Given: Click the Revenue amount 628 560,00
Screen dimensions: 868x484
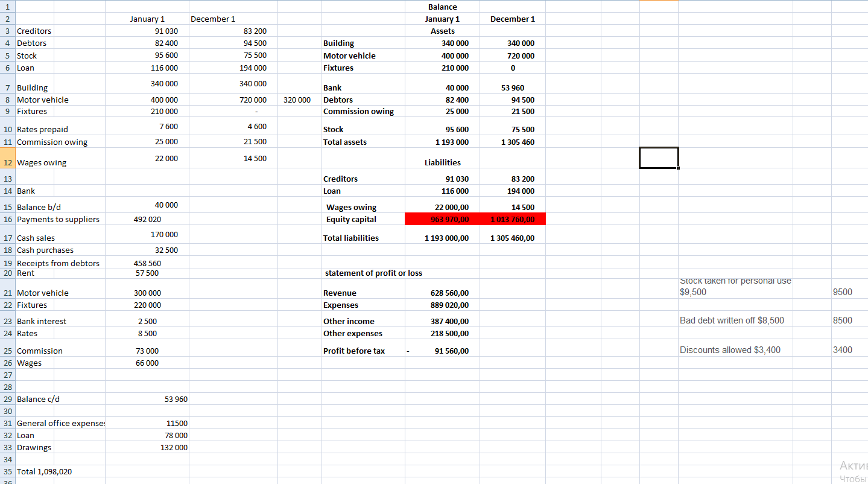Looking at the screenshot, I should tap(449, 293).
